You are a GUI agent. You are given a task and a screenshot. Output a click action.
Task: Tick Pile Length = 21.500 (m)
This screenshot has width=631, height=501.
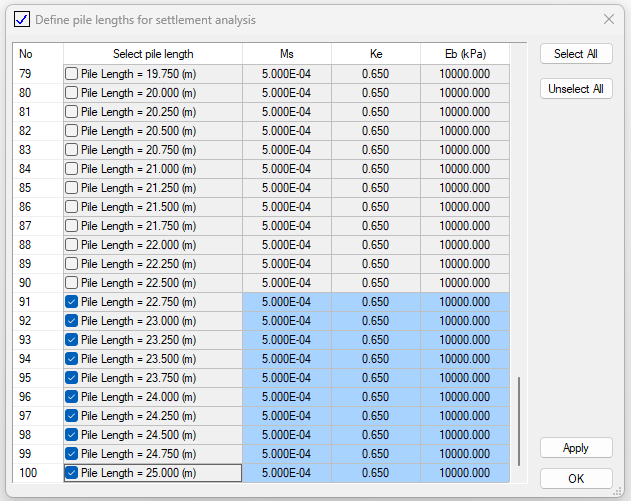71,206
